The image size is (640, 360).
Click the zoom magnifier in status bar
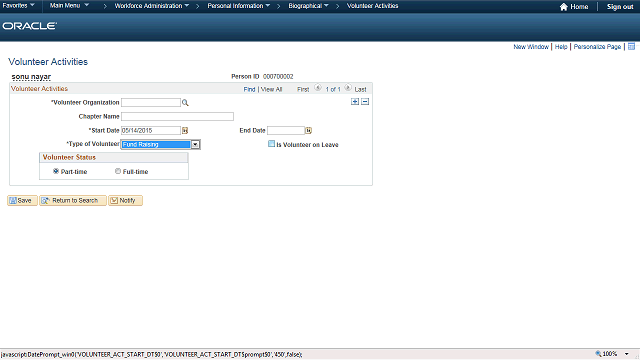[x=598, y=354]
